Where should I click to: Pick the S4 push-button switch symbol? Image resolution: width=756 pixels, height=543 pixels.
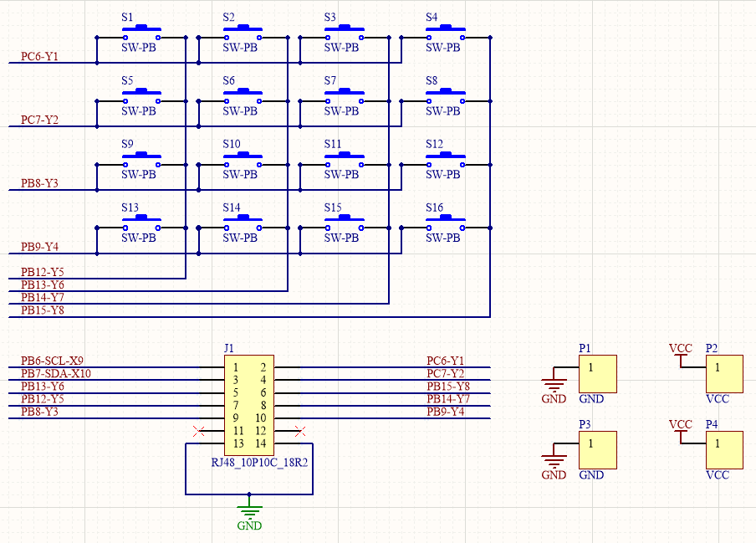[x=446, y=33]
